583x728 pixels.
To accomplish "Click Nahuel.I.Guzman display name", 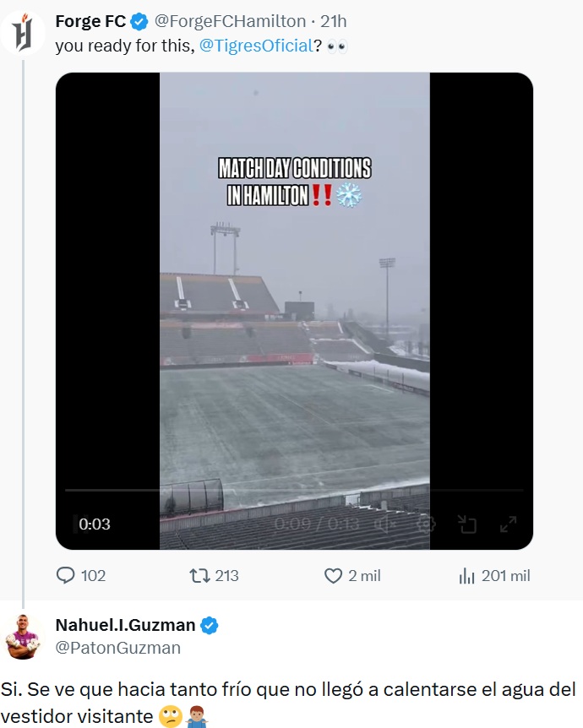I will tap(125, 625).
